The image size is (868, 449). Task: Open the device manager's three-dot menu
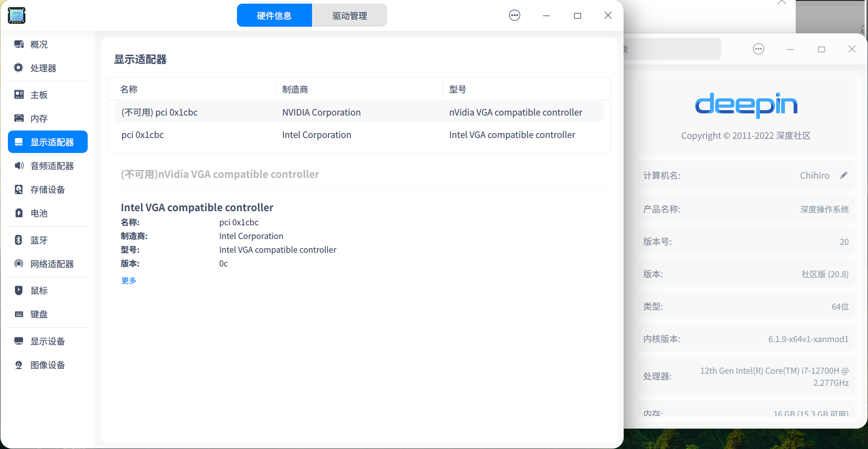(x=514, y=15)
